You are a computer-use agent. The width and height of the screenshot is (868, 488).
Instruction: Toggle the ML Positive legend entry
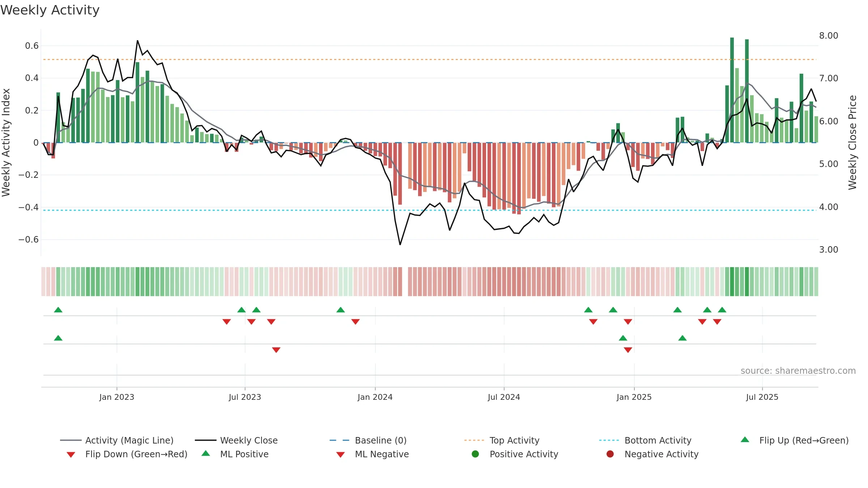tap(235, 454)
